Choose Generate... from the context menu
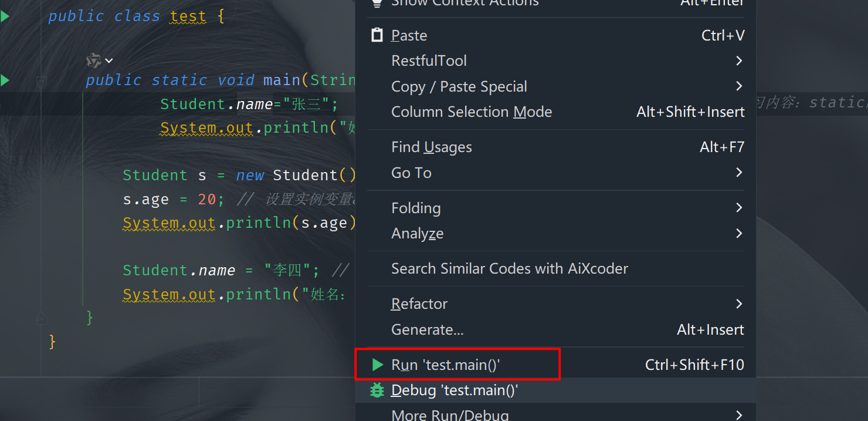 point(428,330)
